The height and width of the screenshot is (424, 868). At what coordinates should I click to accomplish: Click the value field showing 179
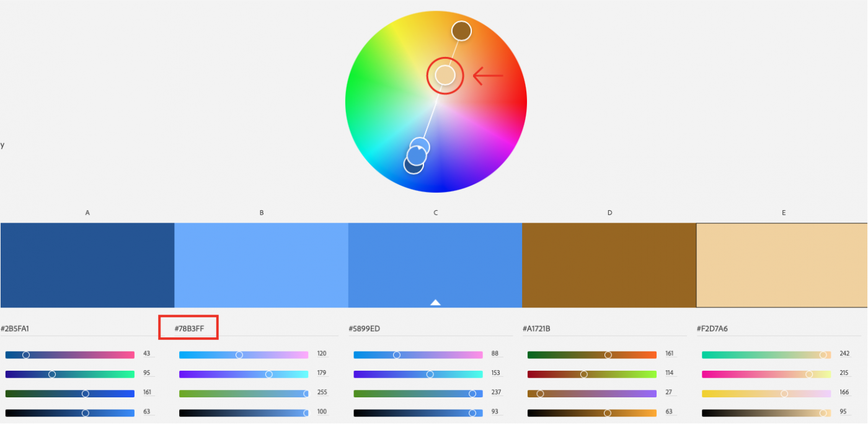point(322,374)
